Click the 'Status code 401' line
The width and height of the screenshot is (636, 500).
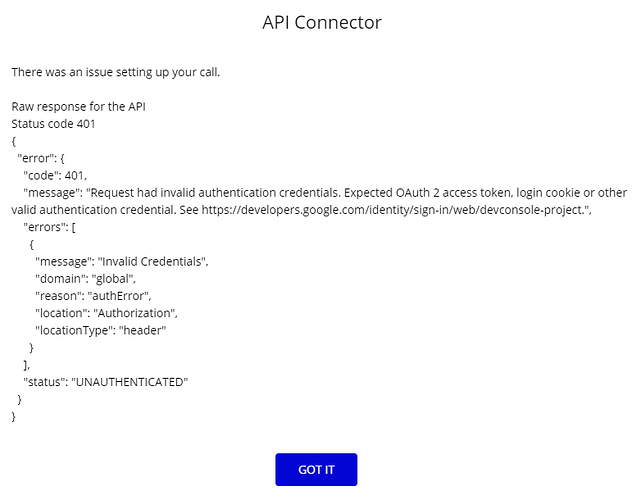click(x=53, y=124)
